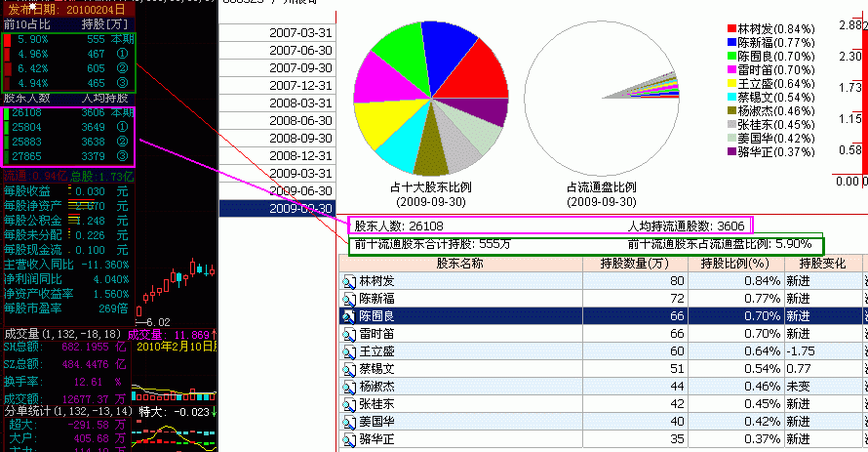Click the 流通 0.94亿 总股 1.73亿 line

coord(68,177)
